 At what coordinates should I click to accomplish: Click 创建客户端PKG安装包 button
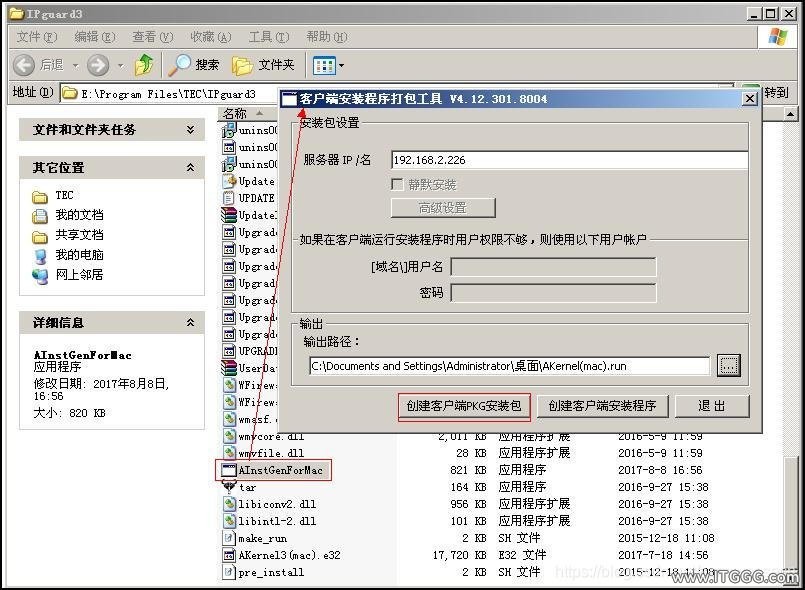[464, 406]
